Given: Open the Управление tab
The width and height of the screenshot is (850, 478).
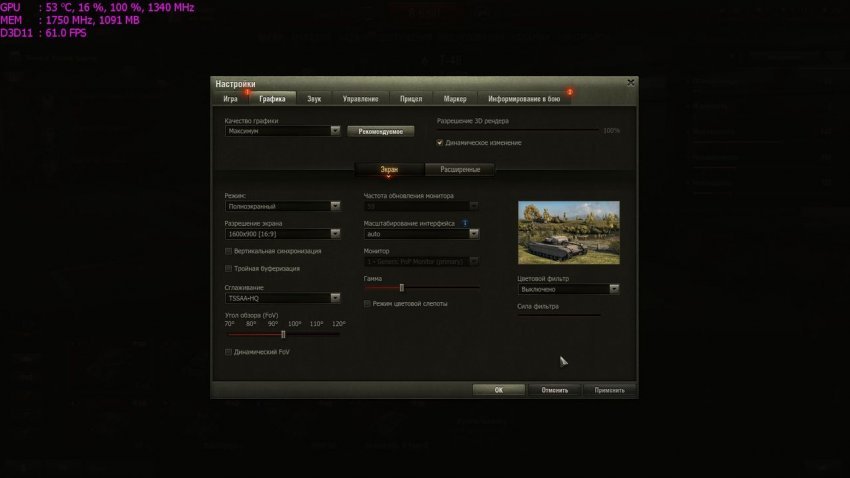Looking at the screenshot, I should tap(360, 99).
